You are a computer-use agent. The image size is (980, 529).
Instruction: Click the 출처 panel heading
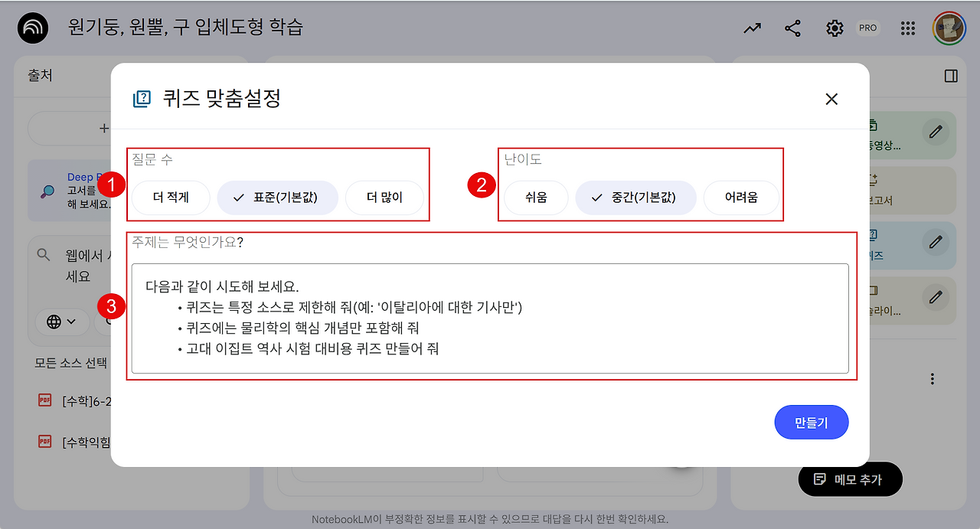40,76
